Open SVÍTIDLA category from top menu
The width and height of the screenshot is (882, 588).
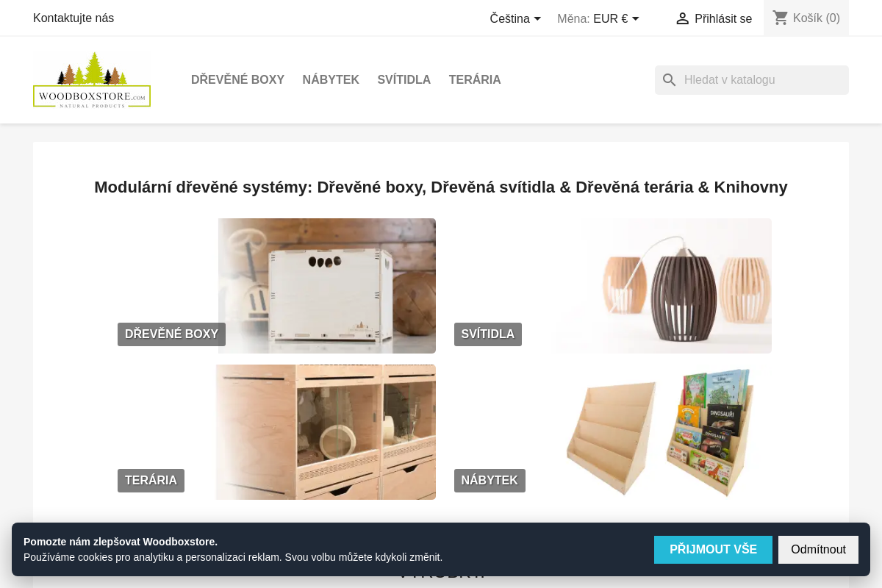click(x=404, y=79)
